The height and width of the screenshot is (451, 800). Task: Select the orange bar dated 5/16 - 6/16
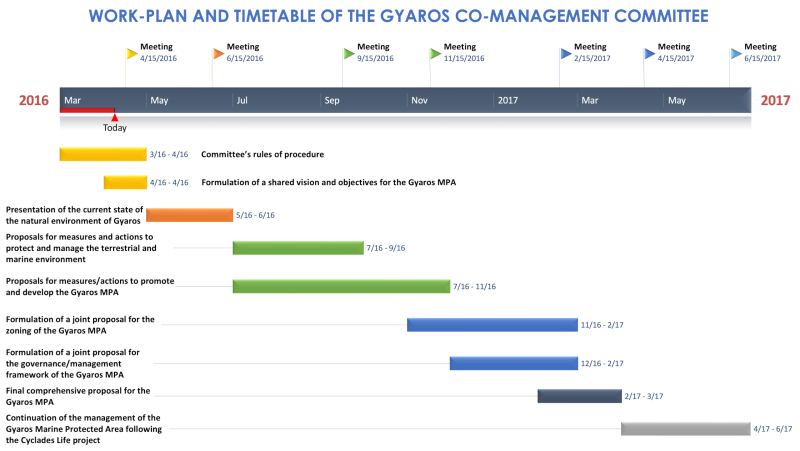point(189,215)
